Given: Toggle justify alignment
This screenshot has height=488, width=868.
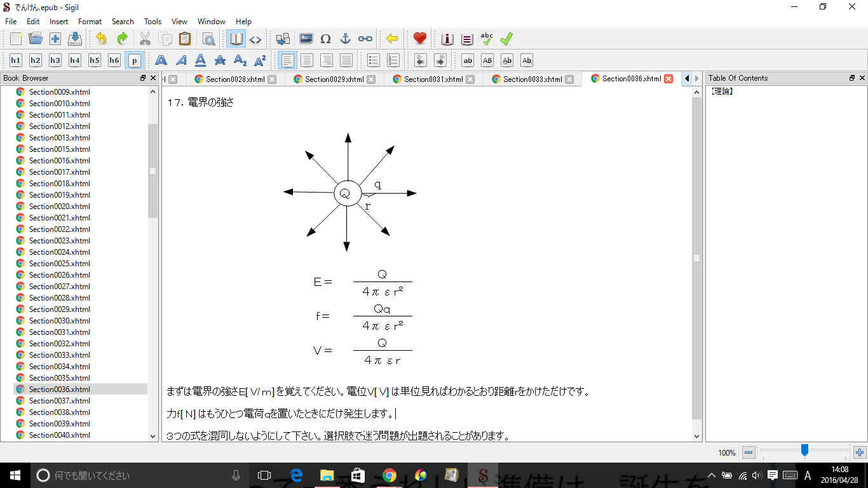Looking at the screenshot, I should (346, 60).
